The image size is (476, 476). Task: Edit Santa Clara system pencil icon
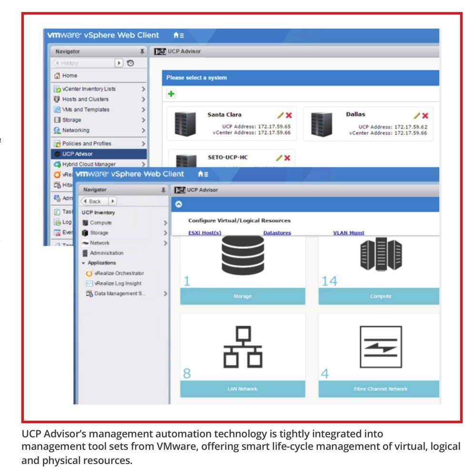pos(280,115)
